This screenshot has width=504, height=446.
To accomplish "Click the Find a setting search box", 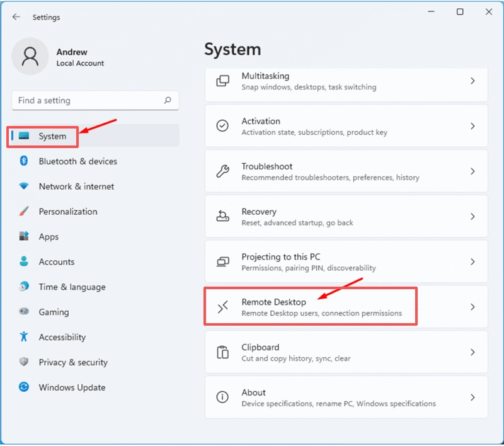I will [x=95, y=100].
